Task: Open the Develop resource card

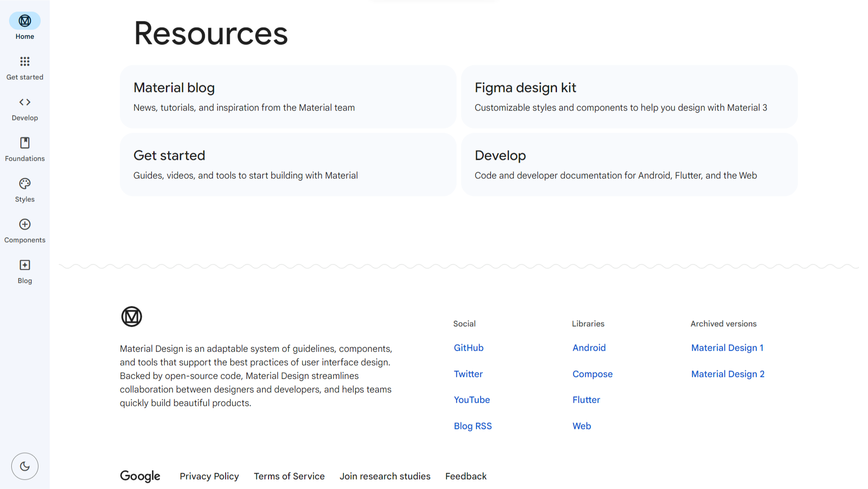Action: pos(629,165)
